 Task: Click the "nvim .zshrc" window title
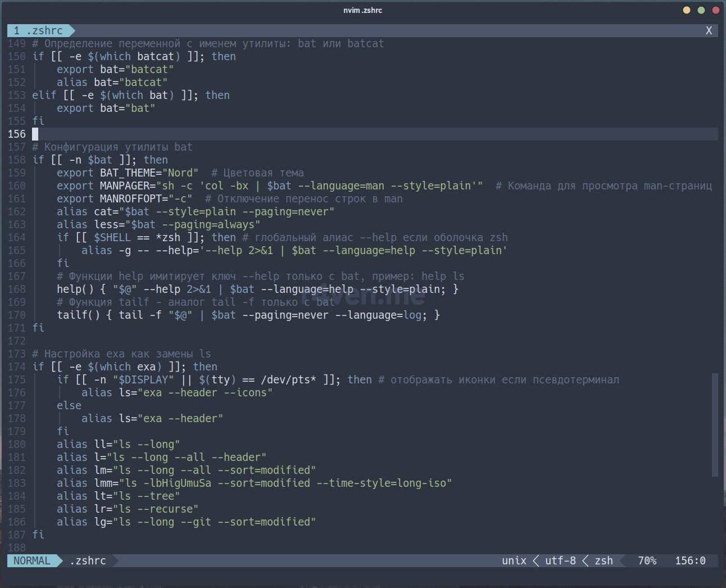click(x=362, y=10)
